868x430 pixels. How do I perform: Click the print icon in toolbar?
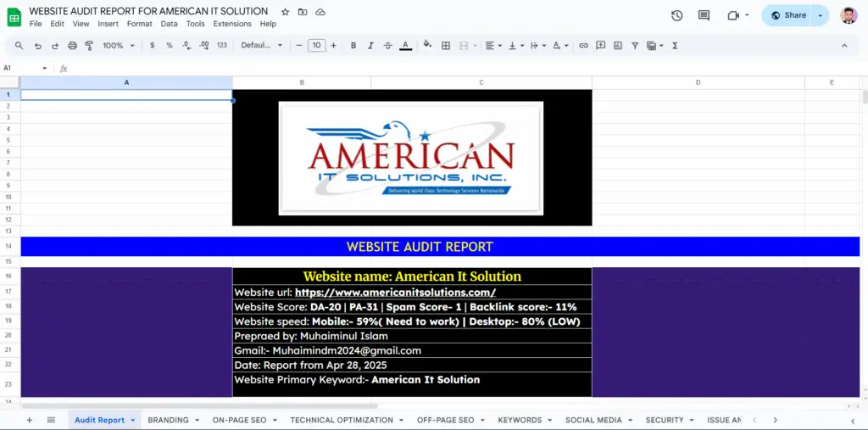pos(72,46)
